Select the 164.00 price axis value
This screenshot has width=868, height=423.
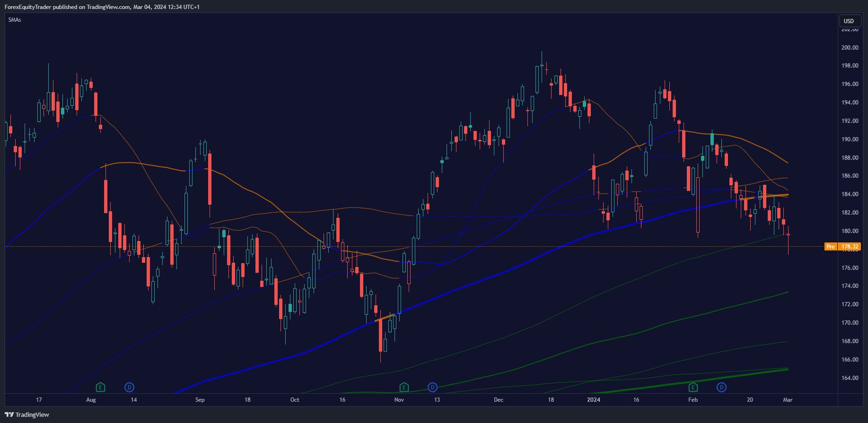[850, 378]
